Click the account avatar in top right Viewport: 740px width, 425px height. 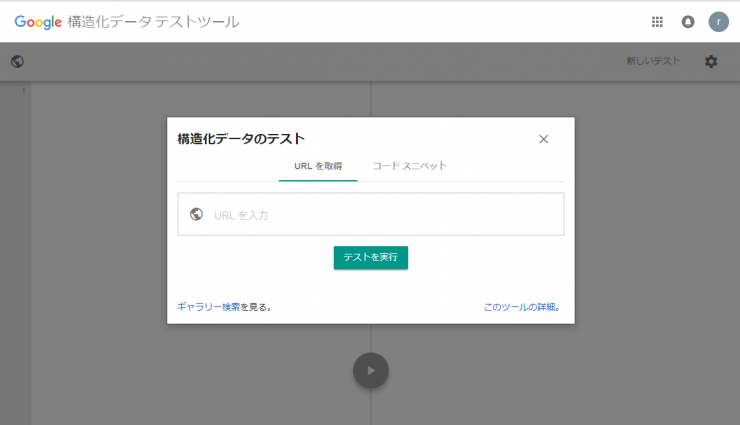click(x=718, y=21)
